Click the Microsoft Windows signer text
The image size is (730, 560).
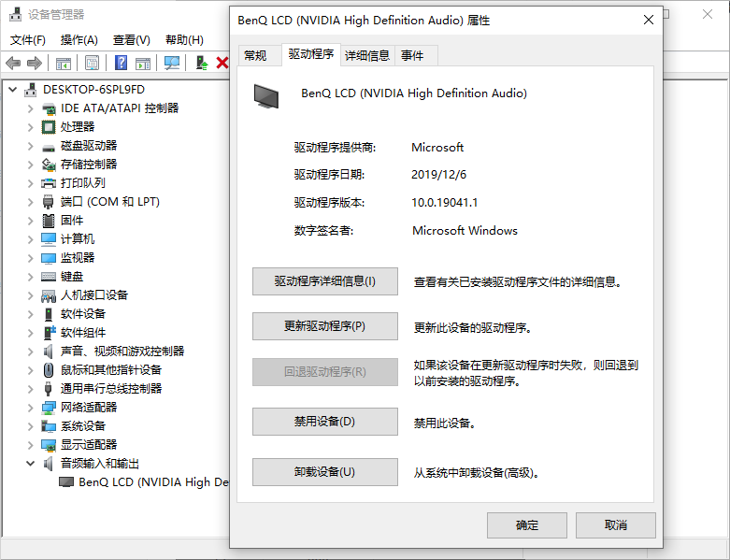click(x=465, y=231)
